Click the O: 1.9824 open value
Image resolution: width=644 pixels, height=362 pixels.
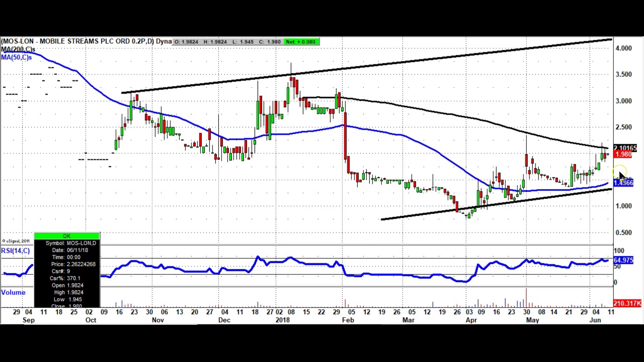click(x=187, y=42)
